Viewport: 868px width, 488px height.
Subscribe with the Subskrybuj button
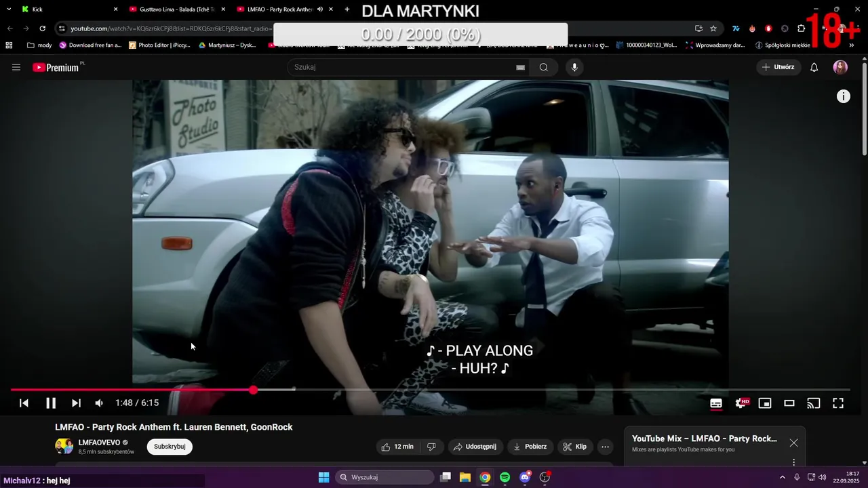pos(170,447)
